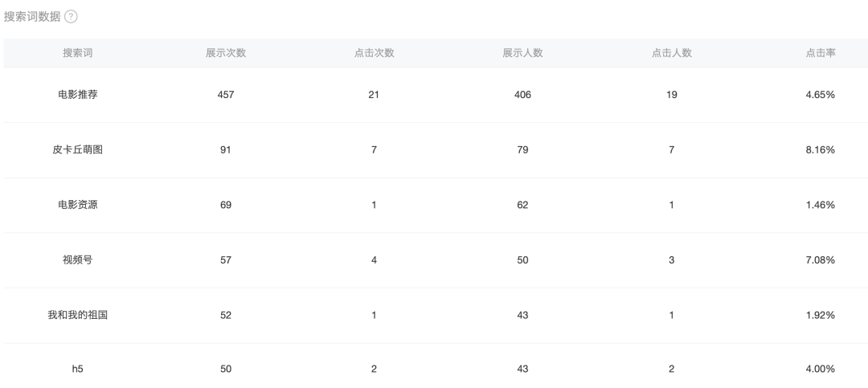Click the 点击次数 column header
Image resolution: width=868 pixels, height=388 pixels.
pos(375,53)
